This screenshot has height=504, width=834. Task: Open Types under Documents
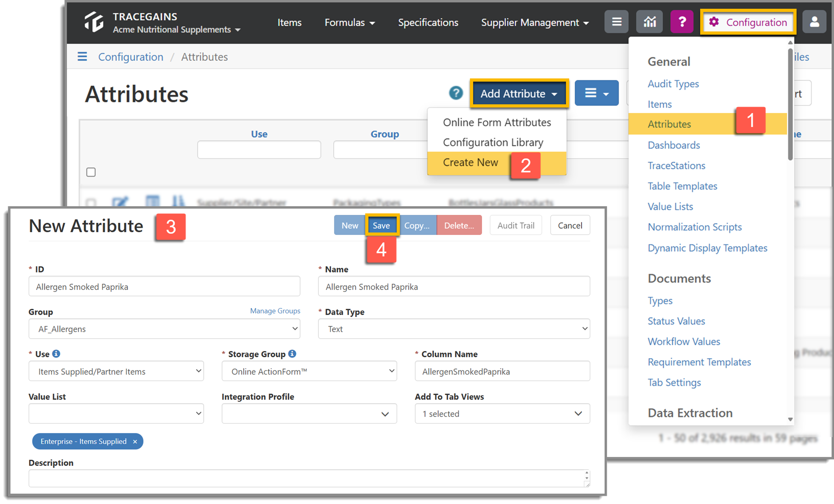click(660, 300)
